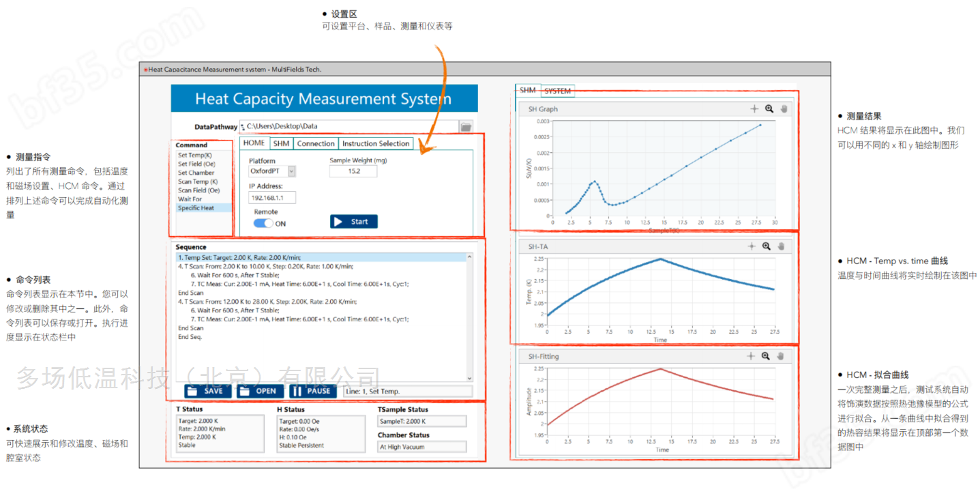Select the SHM results tab above SH Graph

click(528, 90)
